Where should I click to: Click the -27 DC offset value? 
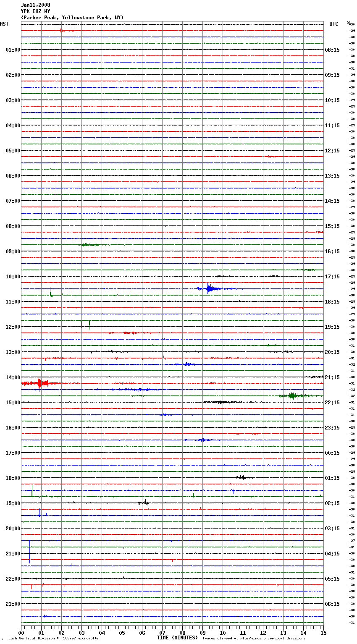(352, 541)
